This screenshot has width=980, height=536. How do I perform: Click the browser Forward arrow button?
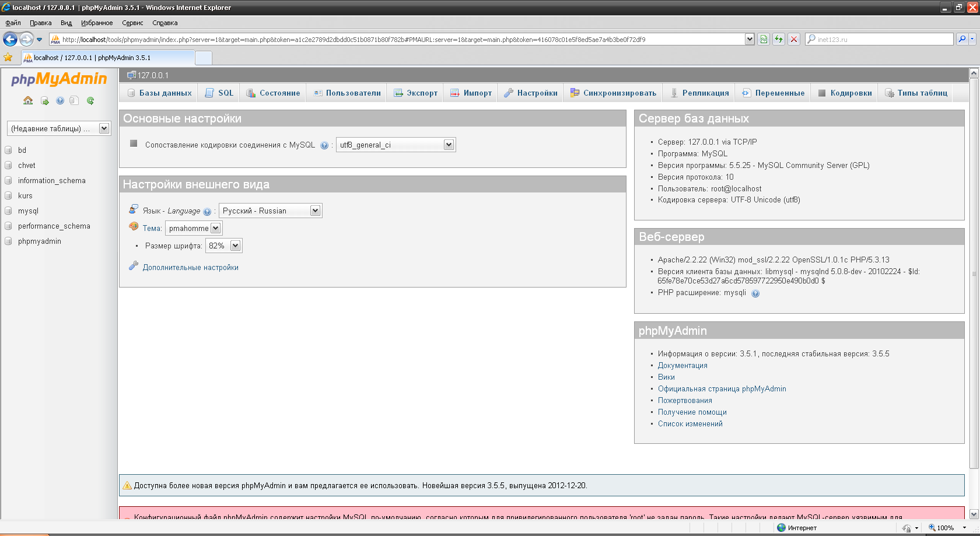(26, 39)
